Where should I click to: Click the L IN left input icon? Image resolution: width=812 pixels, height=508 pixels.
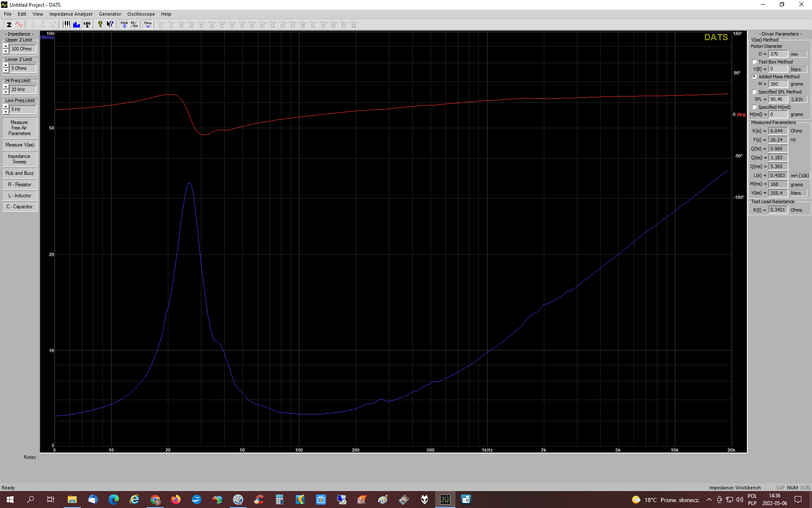point(33,25)
